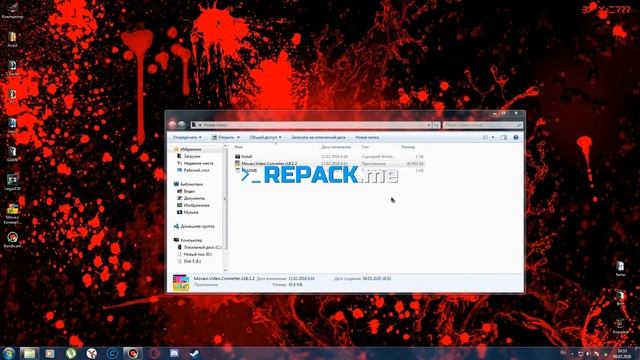Open the Windows Start button
Screen dimensions: 640x360
[x=9, y=353]
